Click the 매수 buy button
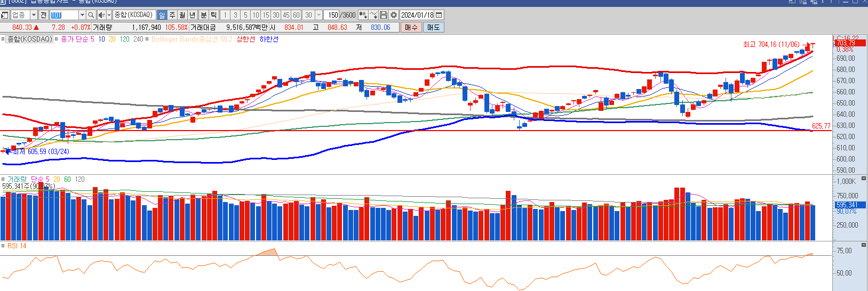Screen dimensions: 868x291 [x=411, y=27]
